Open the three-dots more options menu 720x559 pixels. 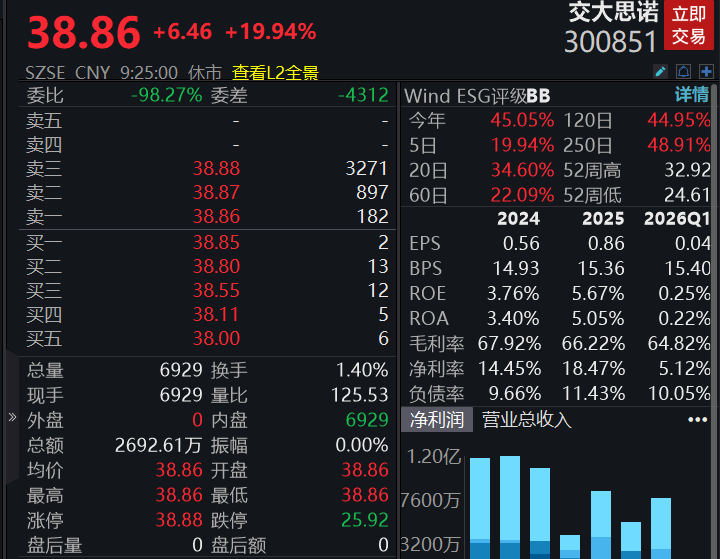tap(698, 419)
